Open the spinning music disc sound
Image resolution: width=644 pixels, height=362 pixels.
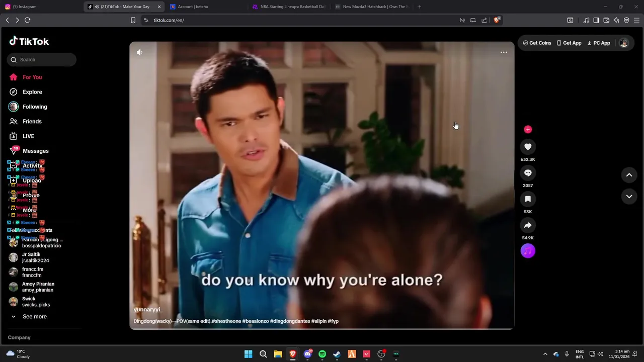click(528, 251)
